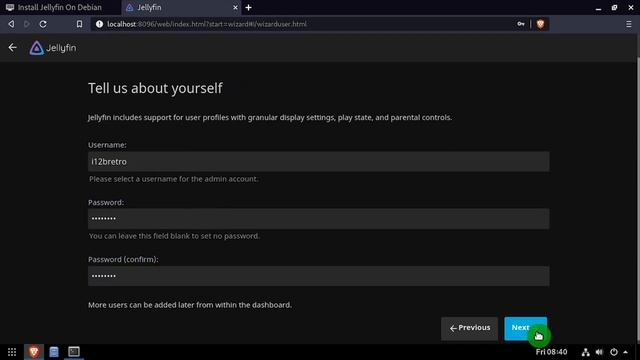Restore down the browser window
The height and width of the screenshot is (360, 640).
[x=614, y=8]
